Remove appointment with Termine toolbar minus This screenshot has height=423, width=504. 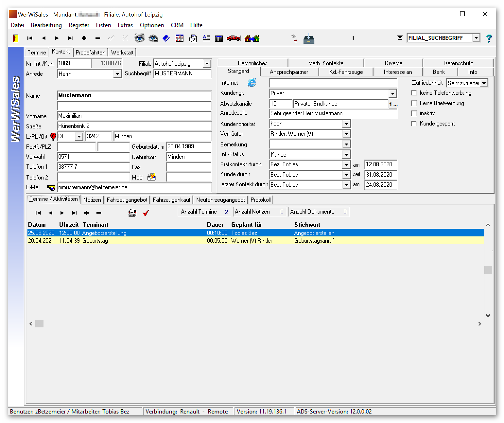[x=99, y=213]
